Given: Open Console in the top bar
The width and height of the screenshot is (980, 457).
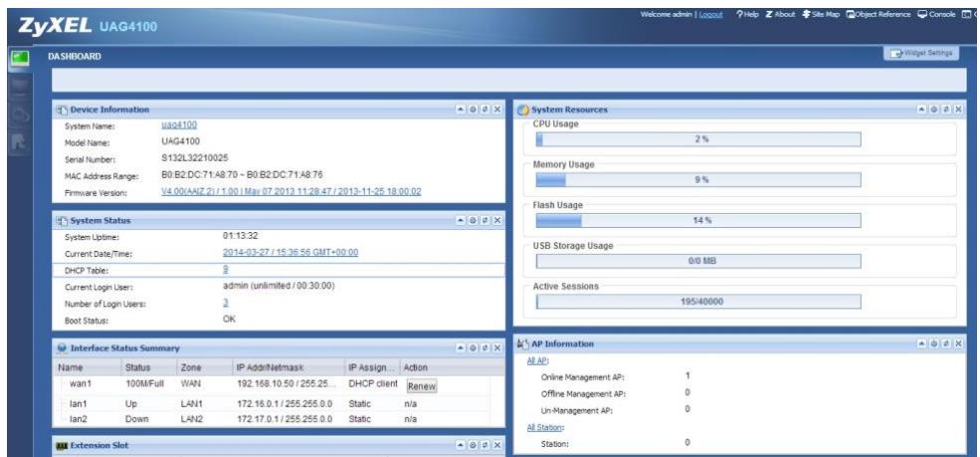Looking at the screenshot, I should pos(936,14).
